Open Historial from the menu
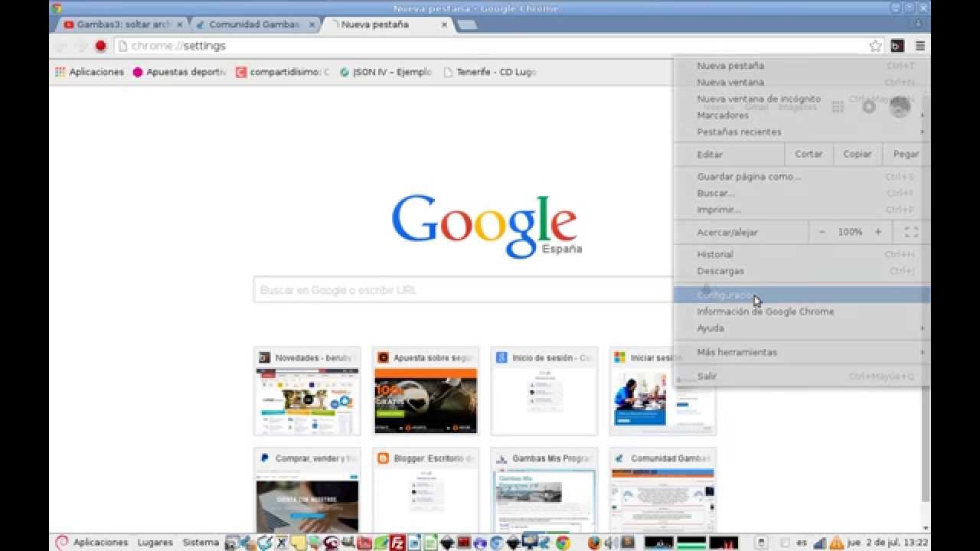Screen dimensions: 980x551 (802, 254)
